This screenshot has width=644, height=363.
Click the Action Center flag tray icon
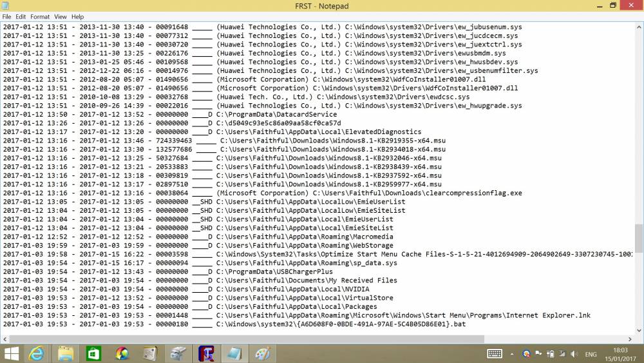pyautogui.click(x=538, y=353)
